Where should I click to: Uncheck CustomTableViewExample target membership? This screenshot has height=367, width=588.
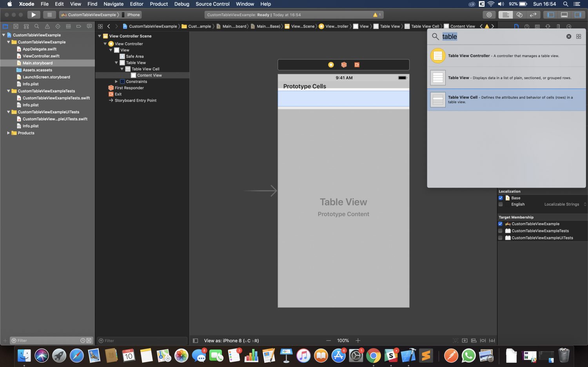coord(500,224)
